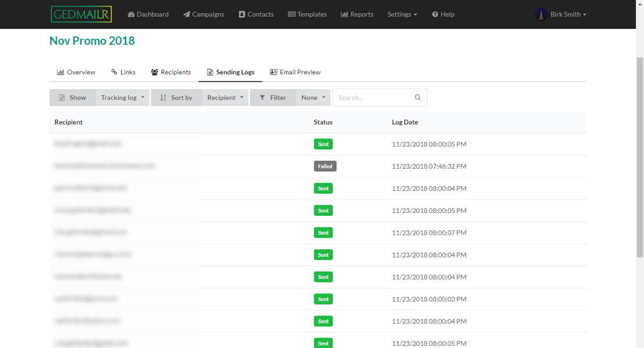Switch to the Overview tab
This screenshot has height=348, width=644.
(76, 72)
